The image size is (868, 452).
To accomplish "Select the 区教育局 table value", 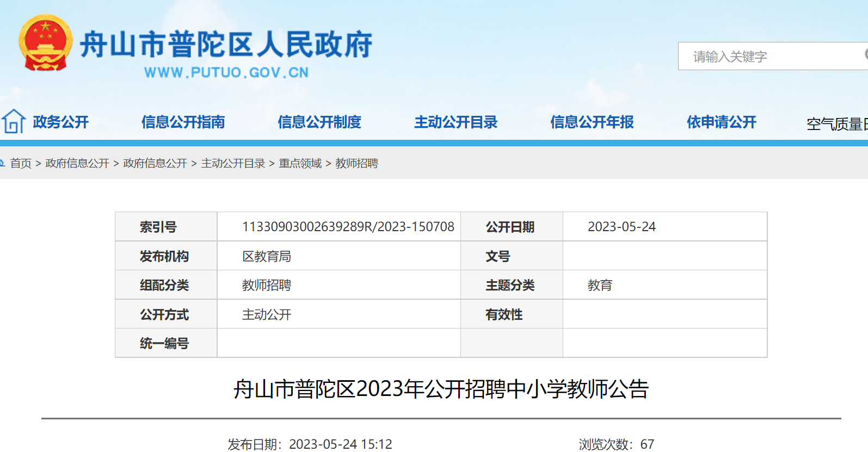I will coord(267,256).
